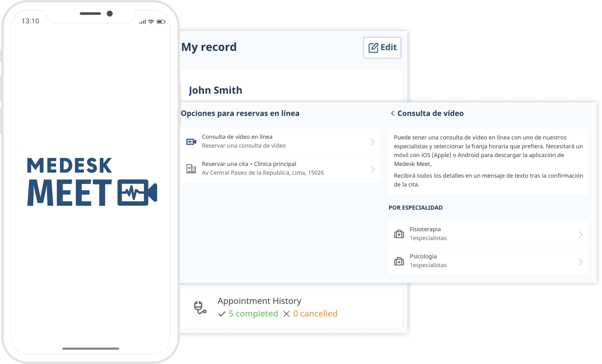Click the Psicología medical kit icon
The width and height of the screenshot is (602, 364).
click(x=399, y=261)
